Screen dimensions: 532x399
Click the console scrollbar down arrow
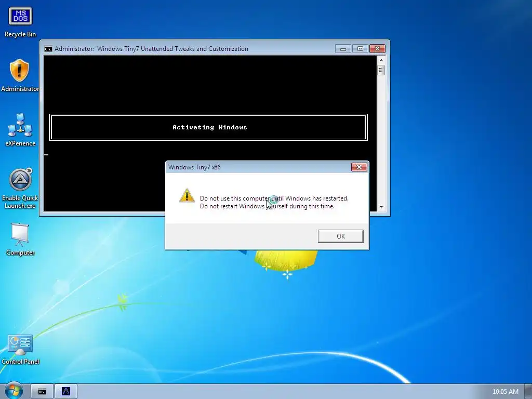point(381,207)
